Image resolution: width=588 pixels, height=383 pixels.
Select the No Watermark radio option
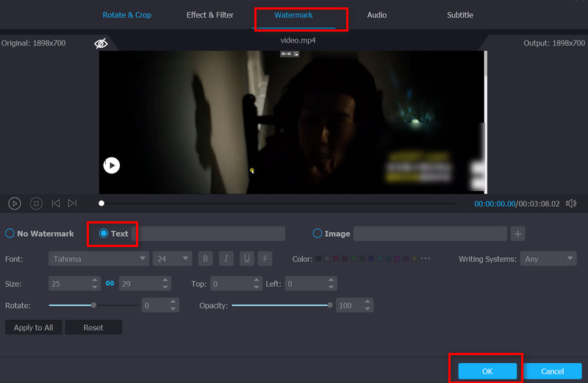(x=10, y=234)
